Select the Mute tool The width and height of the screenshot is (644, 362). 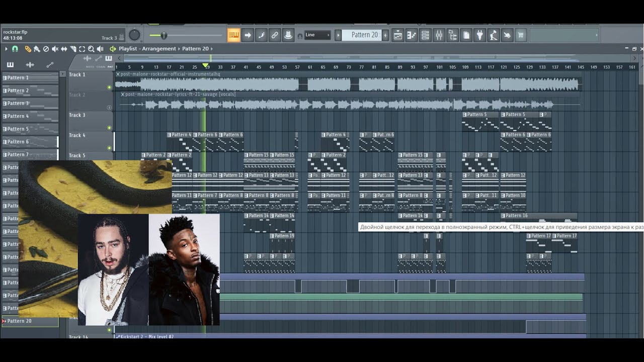(55, 49)
